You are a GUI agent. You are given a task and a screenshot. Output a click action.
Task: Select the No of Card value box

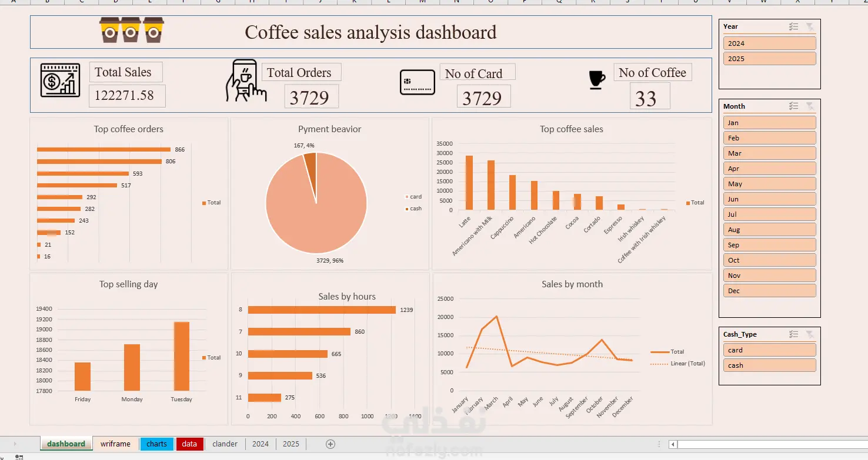483,96
